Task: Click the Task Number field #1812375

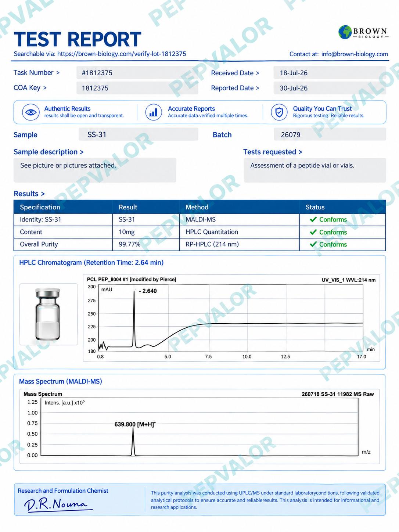Action: (x=137, y=73)
